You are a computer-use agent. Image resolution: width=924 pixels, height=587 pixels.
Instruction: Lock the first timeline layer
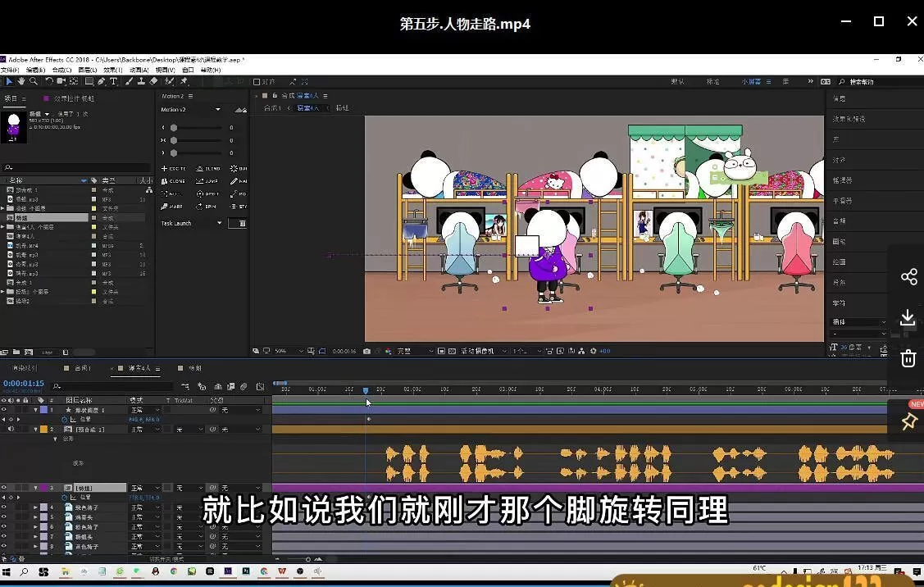(27, 409)
